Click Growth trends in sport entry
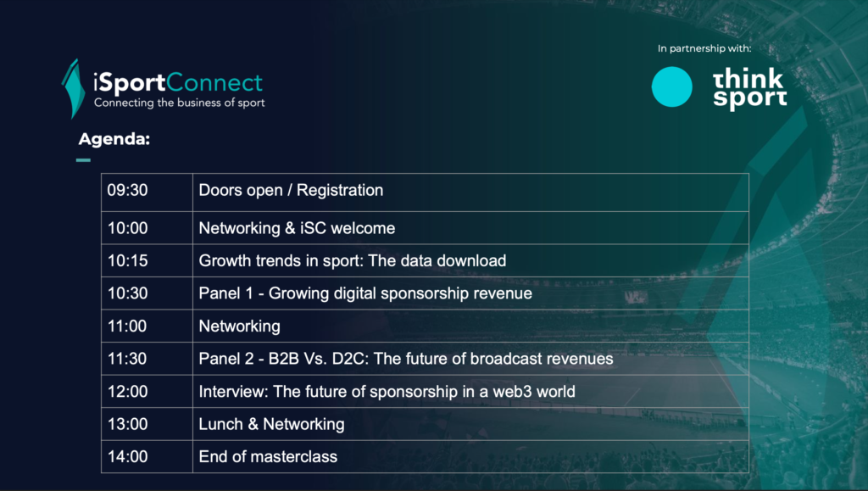 pos(352,260)
